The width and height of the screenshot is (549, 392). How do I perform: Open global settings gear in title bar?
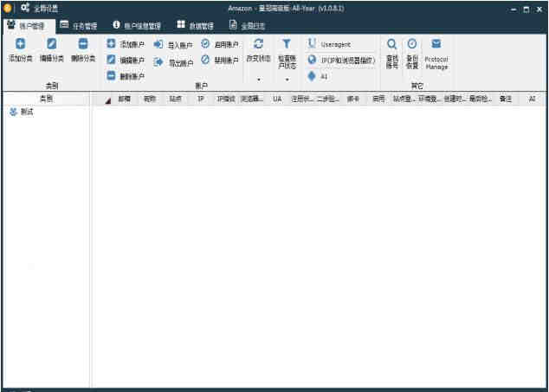tap(25, 8)
